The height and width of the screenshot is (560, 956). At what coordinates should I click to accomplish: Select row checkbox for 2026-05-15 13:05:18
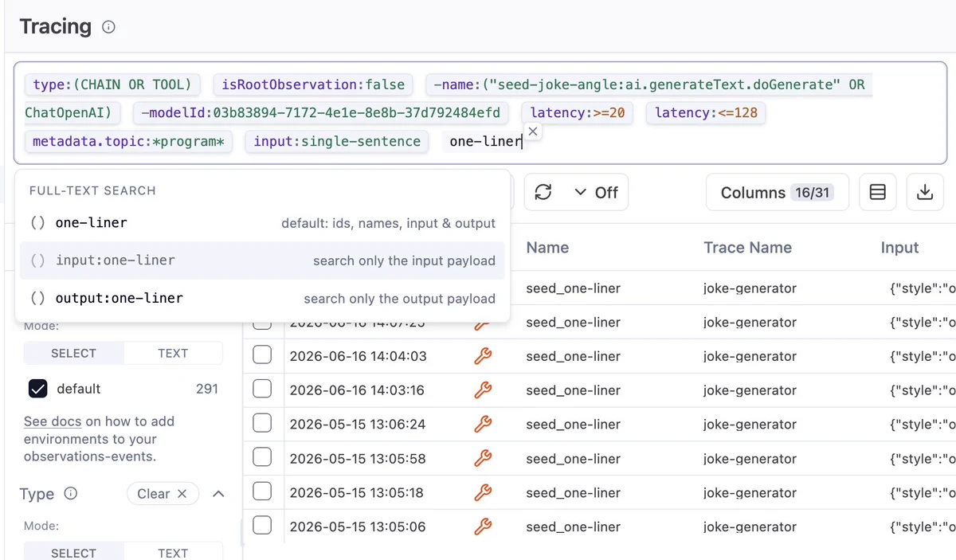tap(262, 492)
